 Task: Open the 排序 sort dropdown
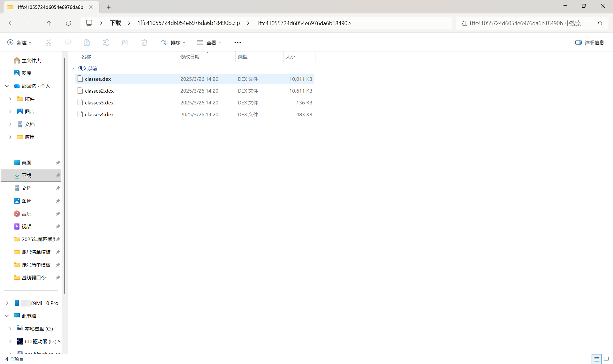pyautogui.click(x=173, y=42)
